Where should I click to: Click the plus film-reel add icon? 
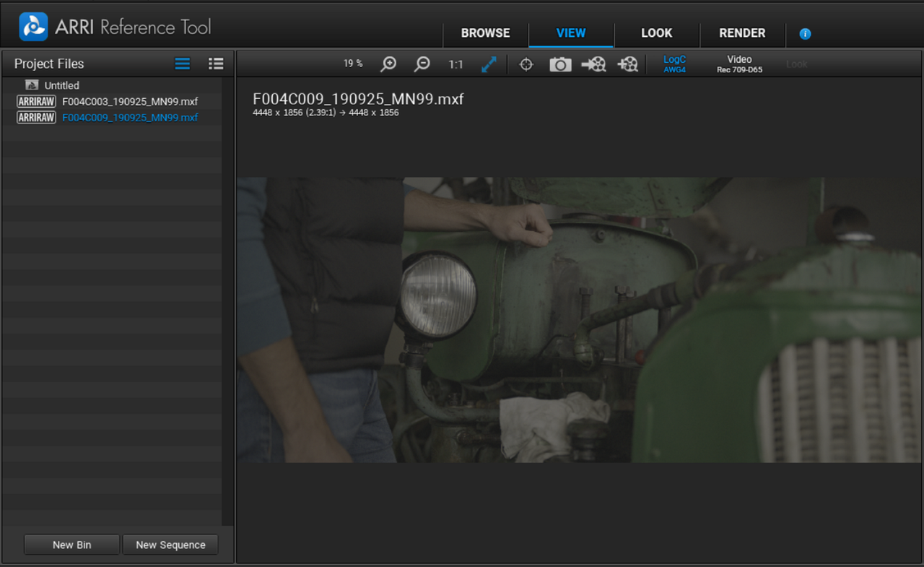click(627, 64)
